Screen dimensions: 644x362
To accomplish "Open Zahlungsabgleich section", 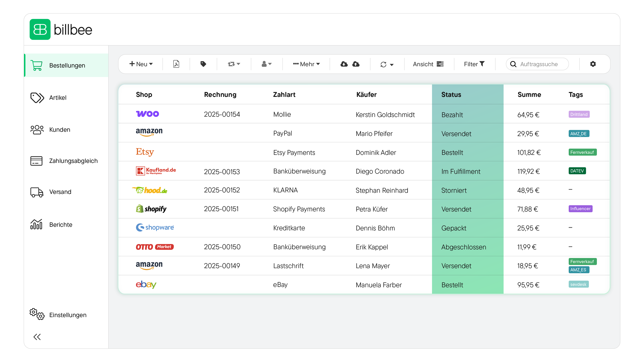I will point(73,161).
